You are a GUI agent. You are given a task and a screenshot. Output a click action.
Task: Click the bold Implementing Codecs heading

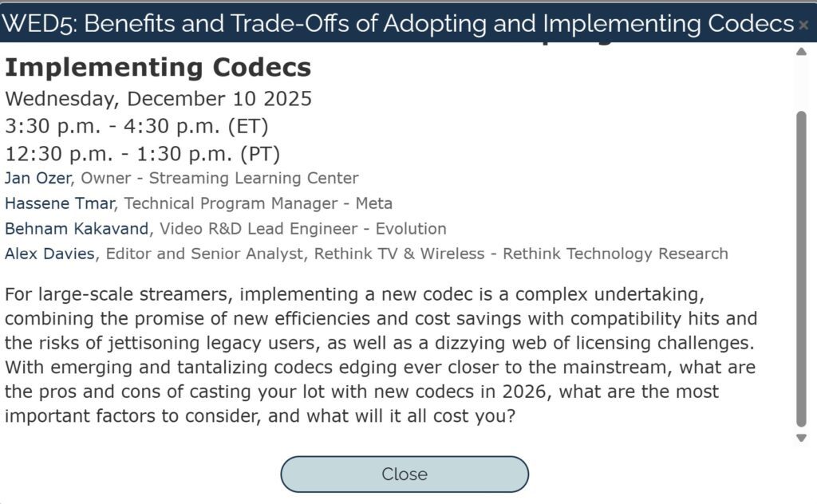tap(158, 68)
